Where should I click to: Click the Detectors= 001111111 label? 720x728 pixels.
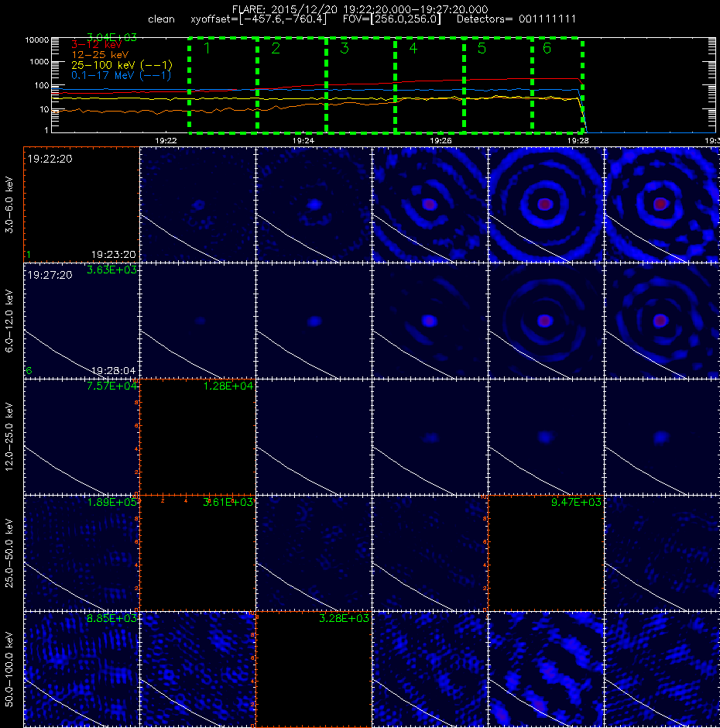pos(516,19)
